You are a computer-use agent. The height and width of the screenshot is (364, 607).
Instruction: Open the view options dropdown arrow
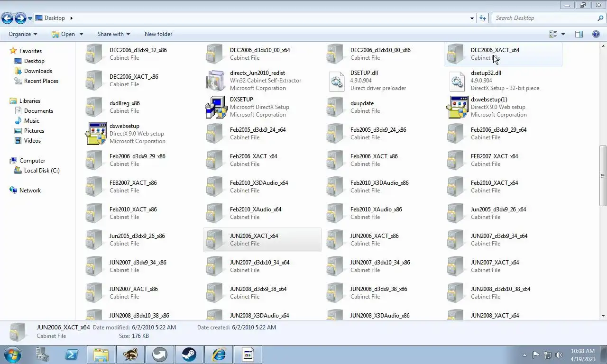[x=563, y=34]
